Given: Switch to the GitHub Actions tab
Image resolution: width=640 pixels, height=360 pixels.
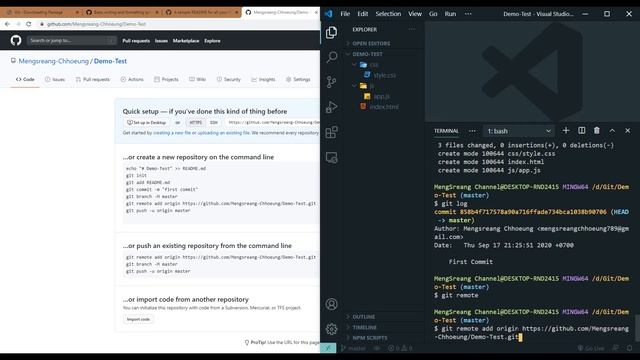Looking at the screenshot, I should (132, 79).
